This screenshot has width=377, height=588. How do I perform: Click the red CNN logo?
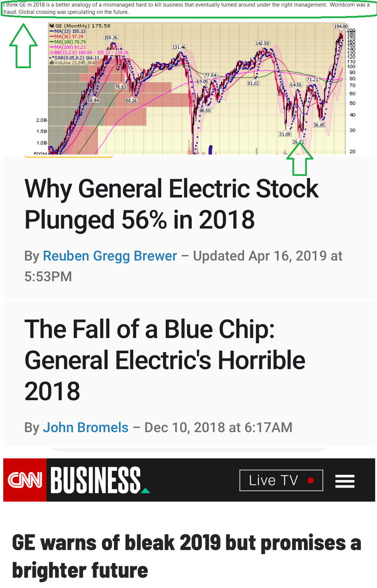(25, 480)
